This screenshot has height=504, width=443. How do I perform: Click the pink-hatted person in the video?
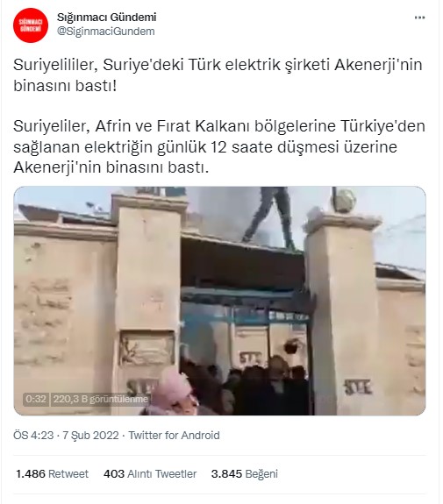(175, 392)
